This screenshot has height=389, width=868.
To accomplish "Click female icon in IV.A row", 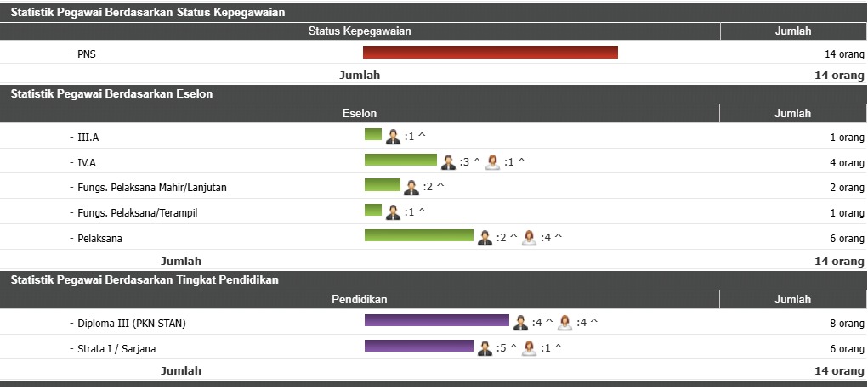I will pyautogui.click(x=492, y=162).
